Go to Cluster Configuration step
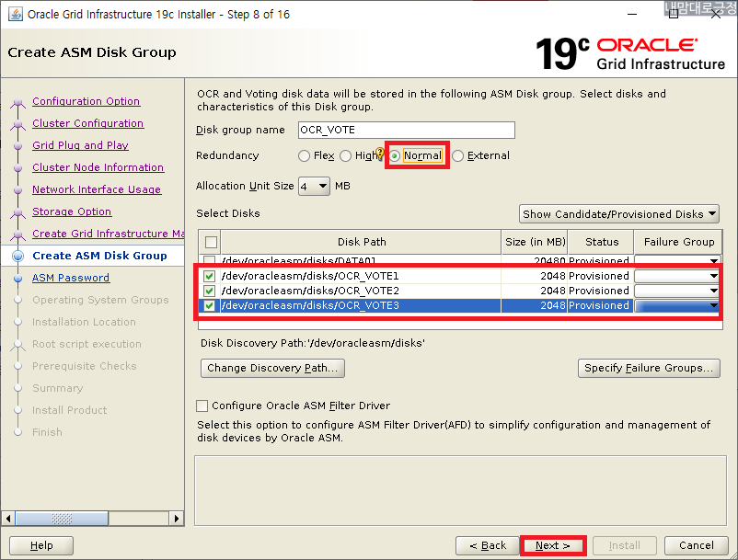This screenshot has height=560, width=738. click(88, 123)
